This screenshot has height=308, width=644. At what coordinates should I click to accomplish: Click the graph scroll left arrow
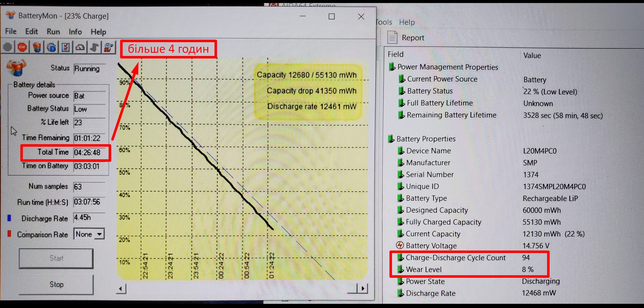pyautogui.click(x=121, y=289)
